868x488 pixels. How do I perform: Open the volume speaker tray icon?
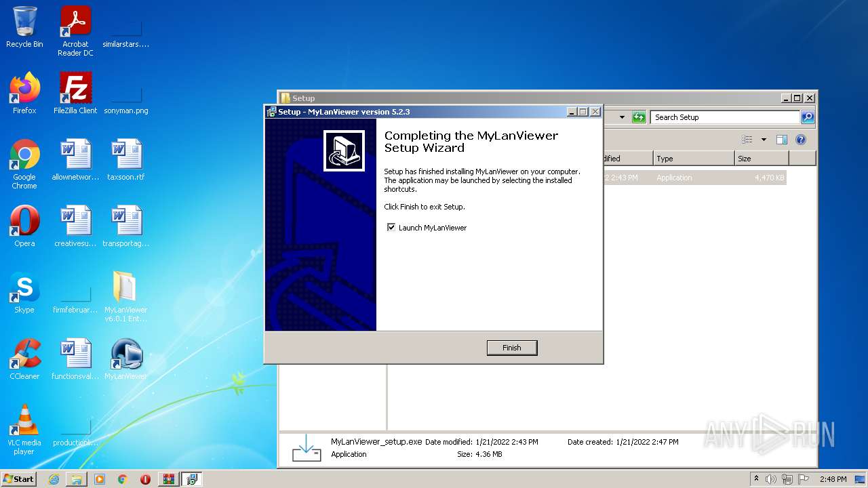[771, 479]
